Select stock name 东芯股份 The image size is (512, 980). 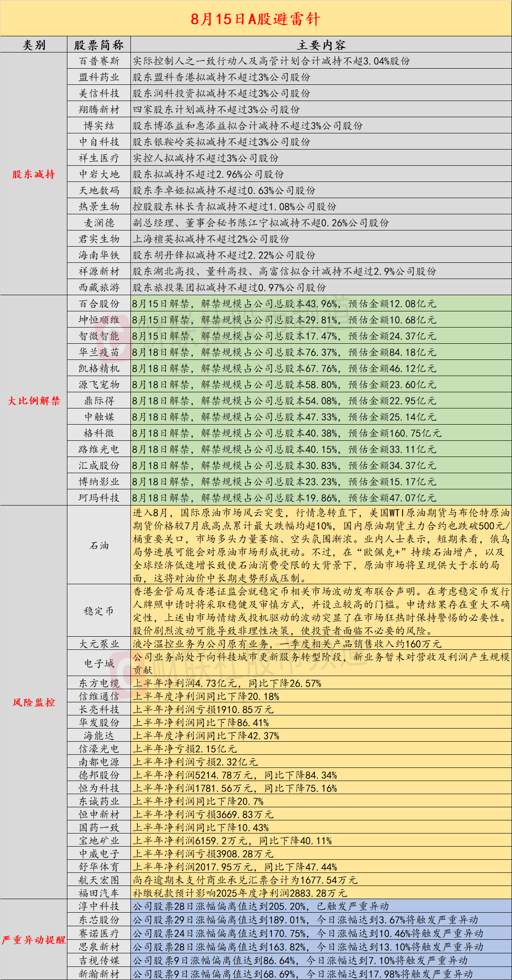(99, 920)
